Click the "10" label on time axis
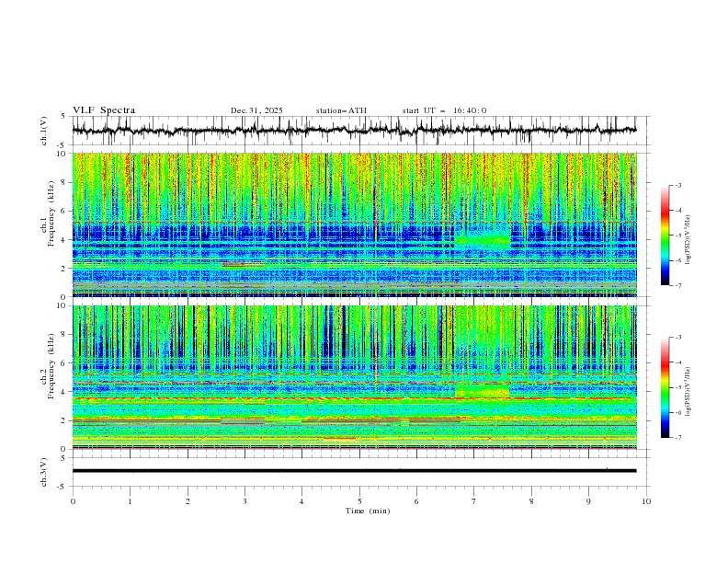The width and height of the screenshot is (728, 563). [x=646, y=501]
